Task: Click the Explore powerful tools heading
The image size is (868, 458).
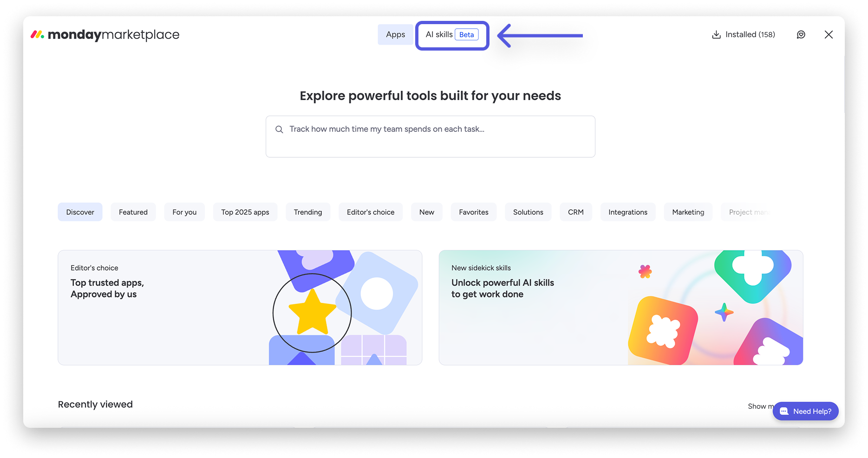Action: pyautogui.click(x=430, y=96)
